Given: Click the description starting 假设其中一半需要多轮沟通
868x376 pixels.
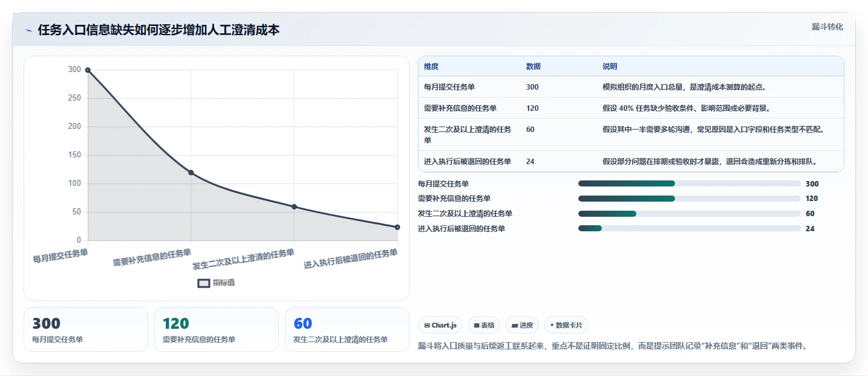Looking at the screenshot, I should pos(714,129).
